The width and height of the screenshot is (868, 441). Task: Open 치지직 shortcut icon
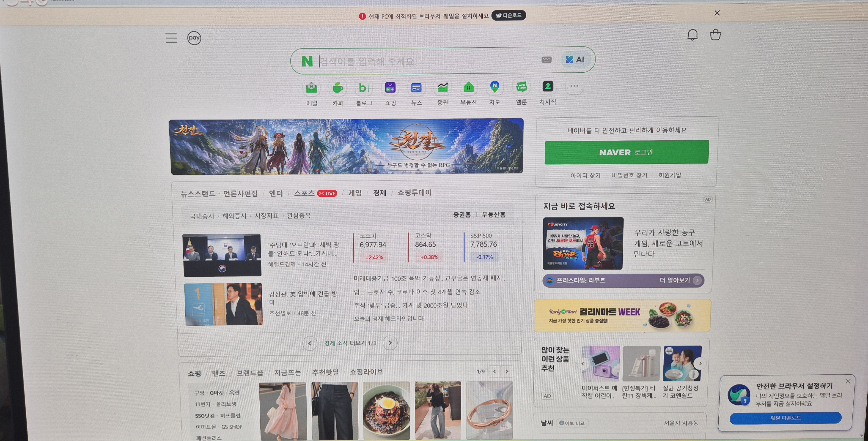point(548,87)
